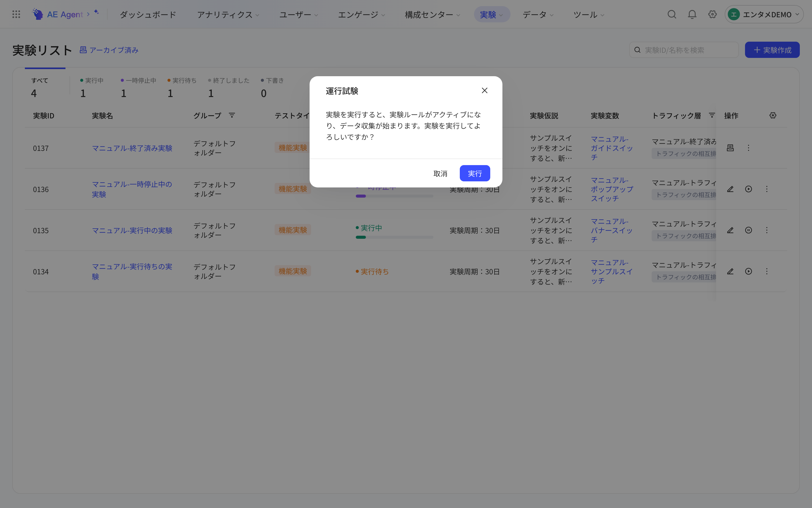Open the global search magnifier icon
The height and width of the screenshot is (508, 812).
[672, 14]
